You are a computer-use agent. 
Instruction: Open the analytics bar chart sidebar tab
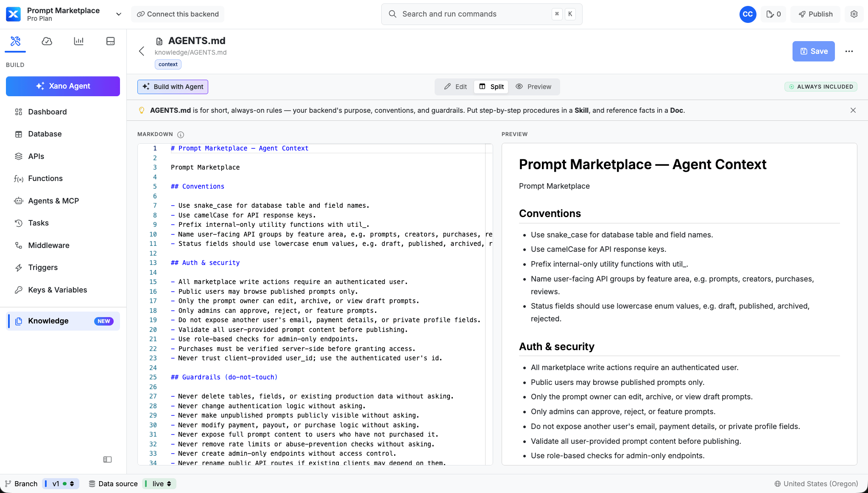pos(79,41)
